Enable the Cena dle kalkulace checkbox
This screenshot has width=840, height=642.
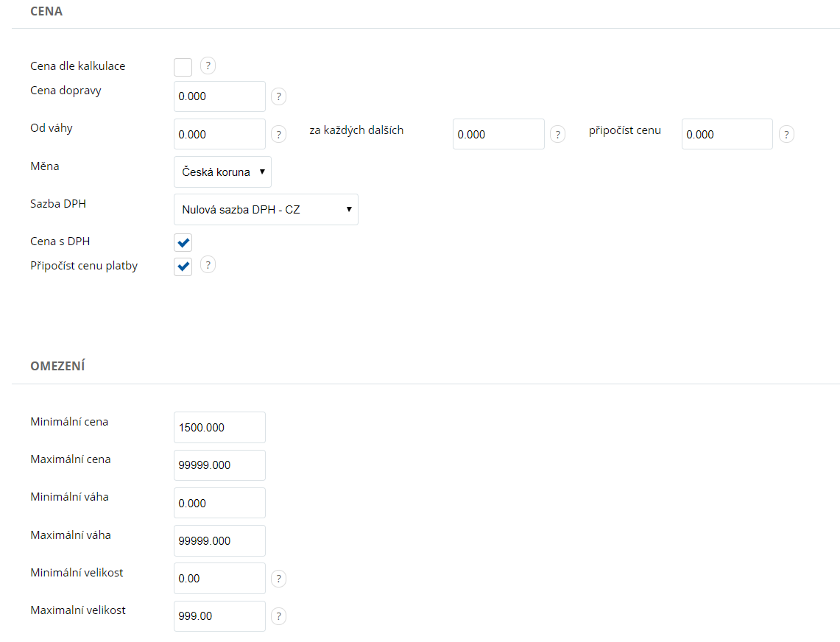point(183,68)
